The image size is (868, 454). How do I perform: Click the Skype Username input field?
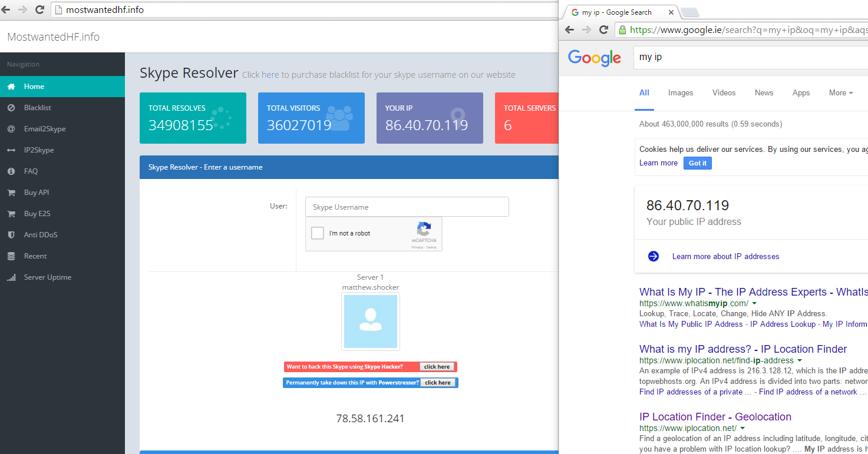point(407,207)
